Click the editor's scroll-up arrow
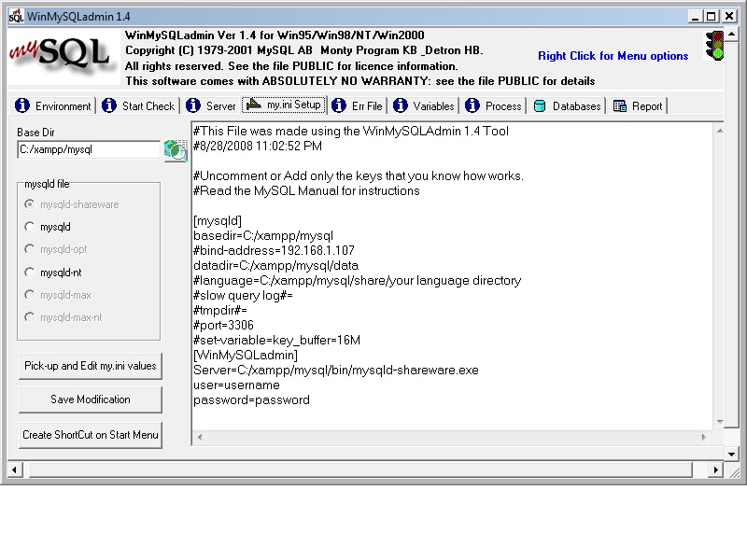 click(x=720, y=131)
